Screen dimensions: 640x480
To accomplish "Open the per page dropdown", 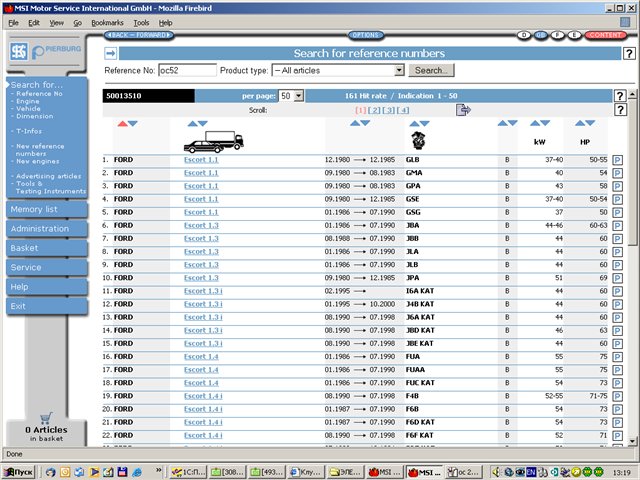I will pos(299,96).
